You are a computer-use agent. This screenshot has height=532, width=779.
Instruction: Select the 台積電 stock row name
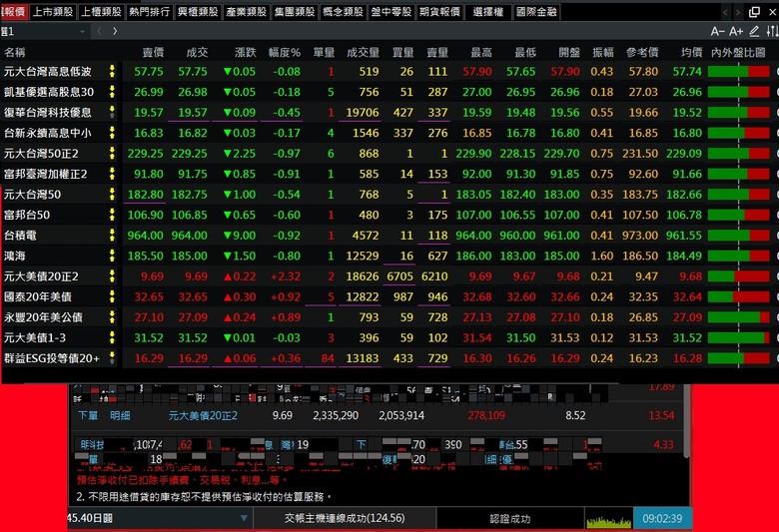(20, 235)
